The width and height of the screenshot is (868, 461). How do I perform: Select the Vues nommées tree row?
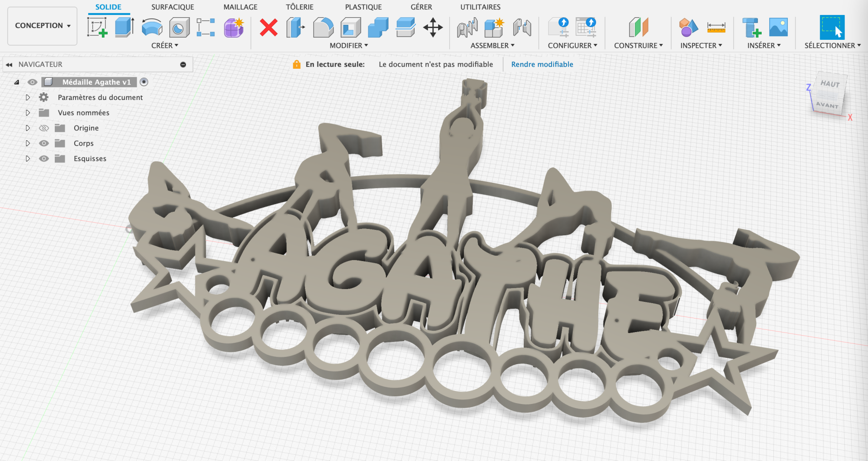point(84,113)
